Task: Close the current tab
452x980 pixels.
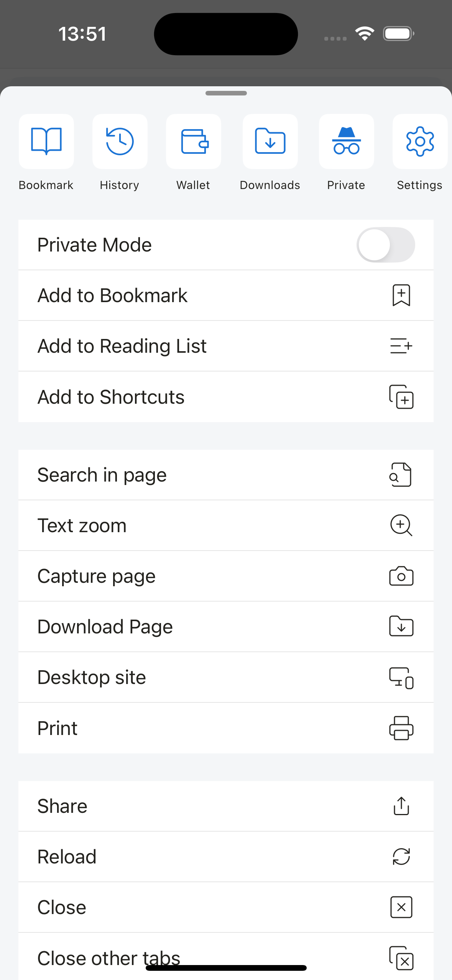Action: click(x=226, y=907)
